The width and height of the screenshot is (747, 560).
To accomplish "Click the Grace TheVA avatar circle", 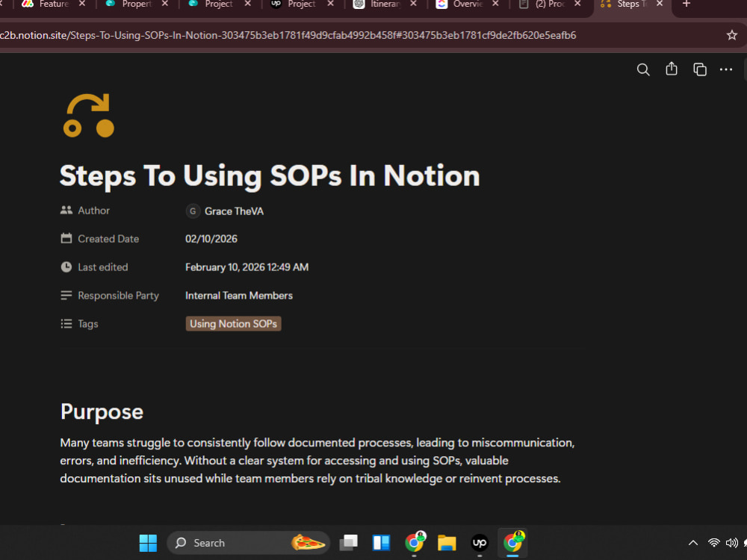I will tap(193, 211).
